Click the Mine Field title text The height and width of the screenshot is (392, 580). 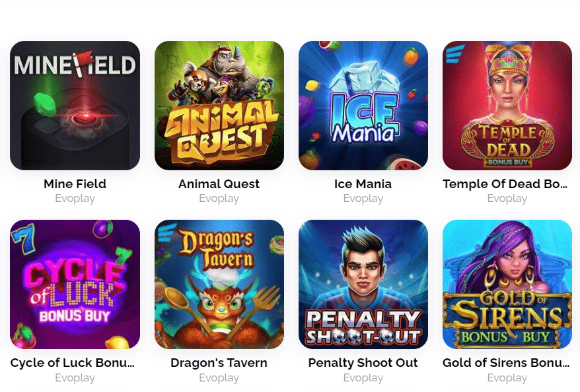(x=75, y=183)
